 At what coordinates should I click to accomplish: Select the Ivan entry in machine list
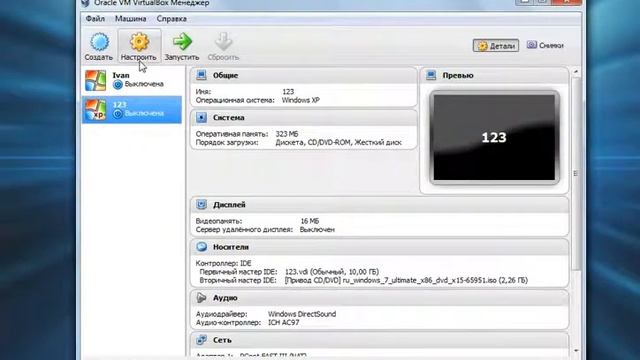click(x=132, y=80)
